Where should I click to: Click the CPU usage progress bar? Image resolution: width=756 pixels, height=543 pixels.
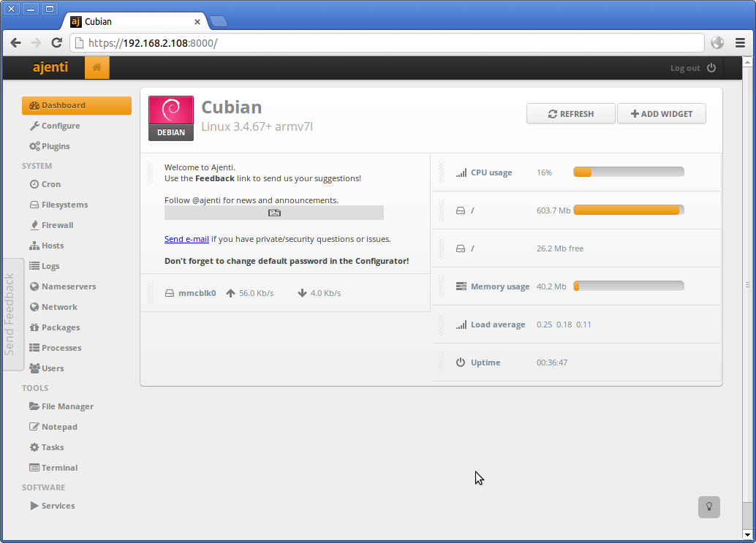coord(629,172)
